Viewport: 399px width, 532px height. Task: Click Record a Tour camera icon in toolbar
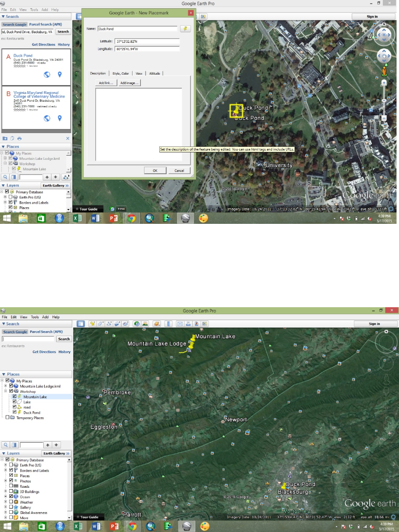[126, 324]
